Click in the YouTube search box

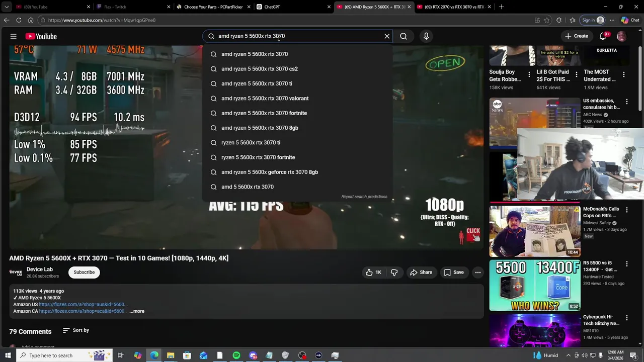297,36
